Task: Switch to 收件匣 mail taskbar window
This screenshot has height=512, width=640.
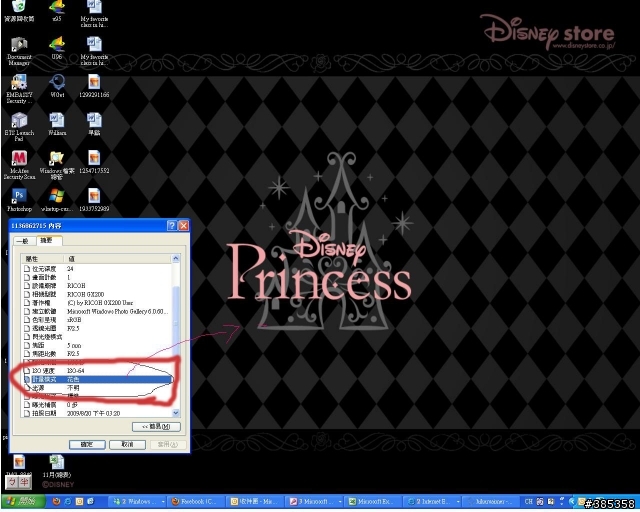Action: click(256, 501)
